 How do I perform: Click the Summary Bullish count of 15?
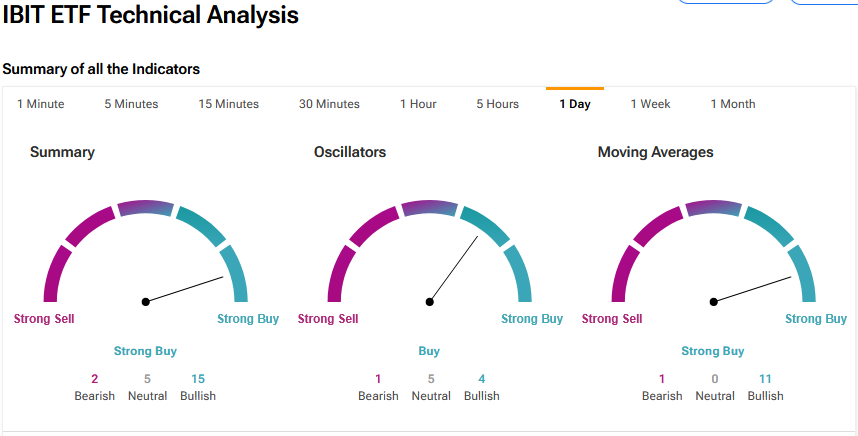(198, 379)
